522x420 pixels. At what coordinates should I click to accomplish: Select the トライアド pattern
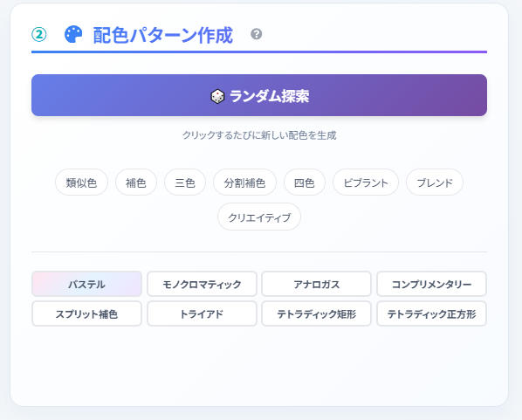[202, 313]
